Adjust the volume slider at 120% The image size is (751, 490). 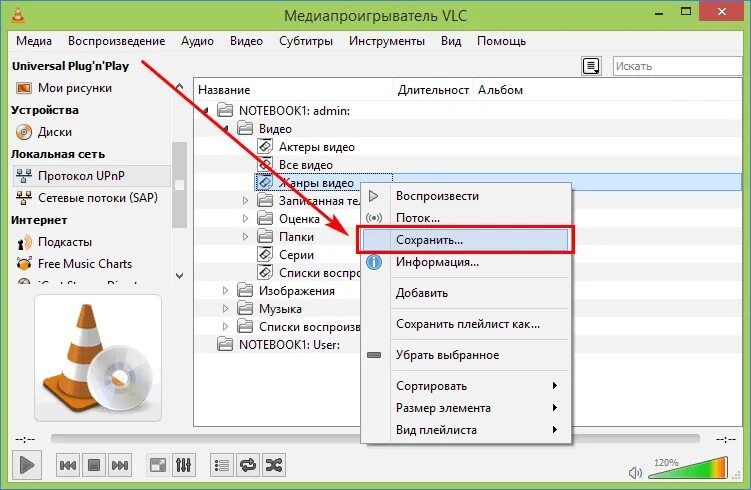pos(688,468)
